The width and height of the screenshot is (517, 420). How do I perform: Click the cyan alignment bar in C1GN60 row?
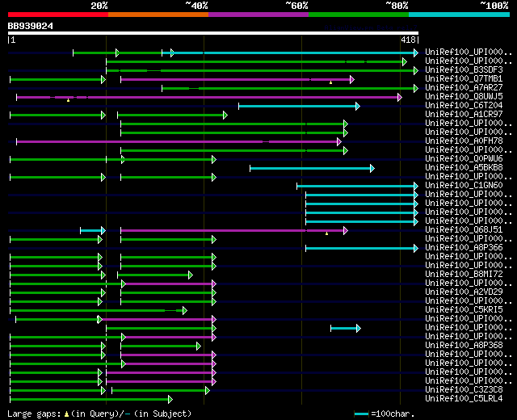(358, 187)
